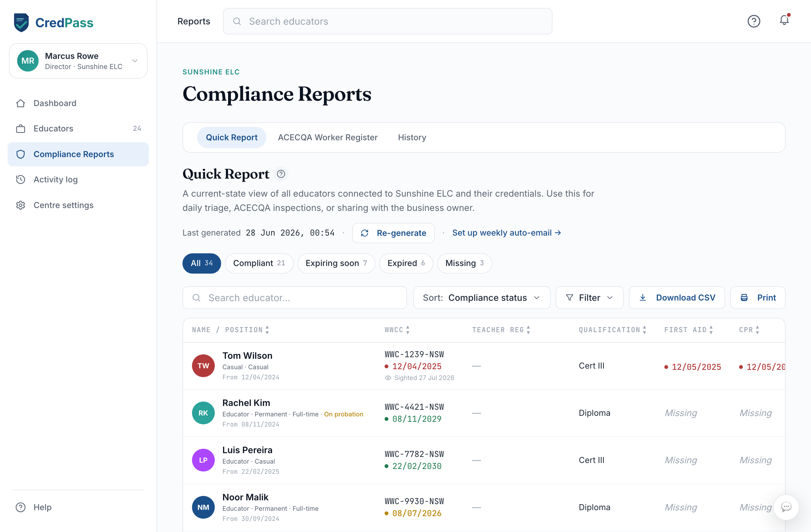This screenshot has height=532, width=811.
Task: Click Download CSV button
Action: pos(677,298)
